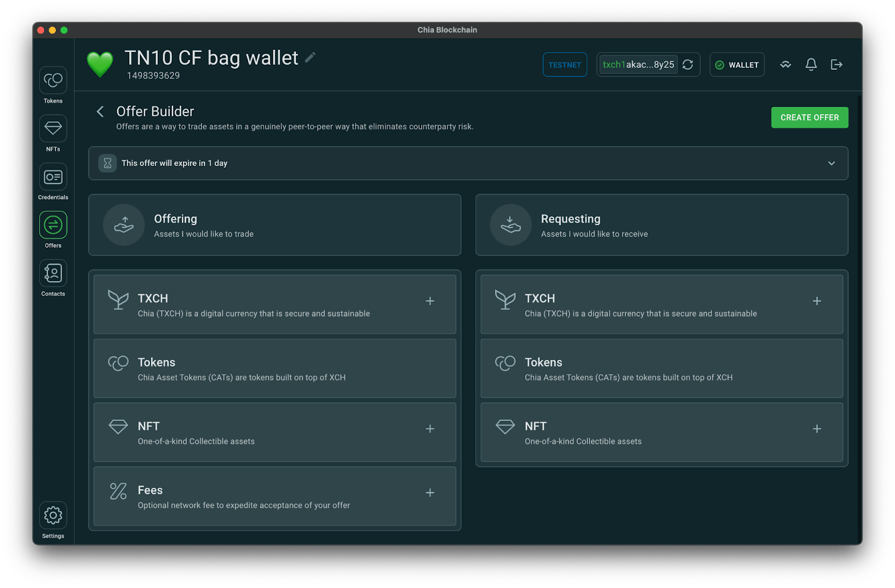895x588 pixels.
Task: Click the connection status icon
Action: coord(785,65)
